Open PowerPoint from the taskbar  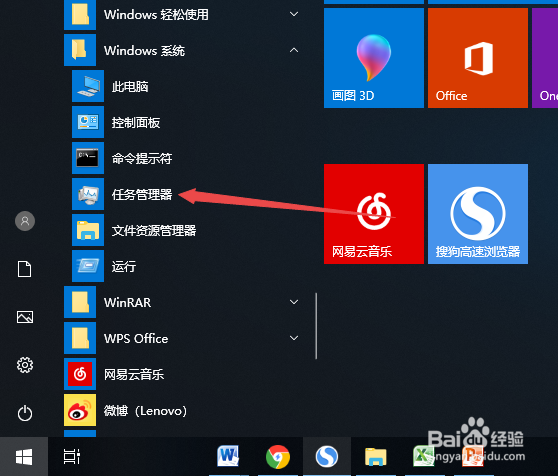click(473, 456)
